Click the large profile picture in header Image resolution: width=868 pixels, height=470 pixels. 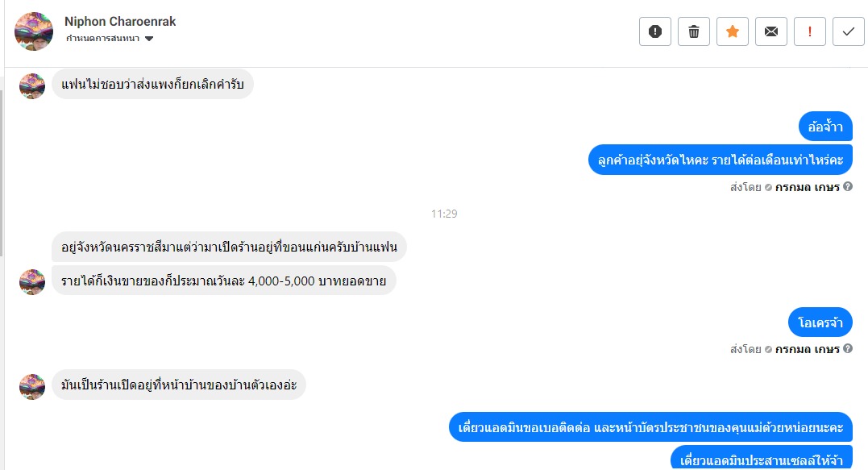pos(34,31)
